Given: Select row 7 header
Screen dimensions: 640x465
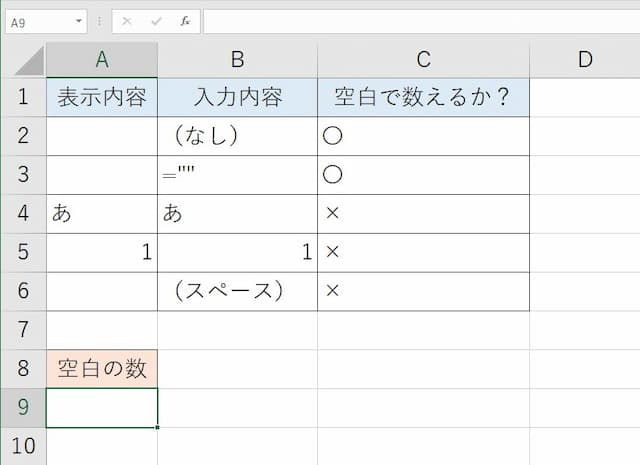Looking at the screenshot, I should [x=23, y=330].
